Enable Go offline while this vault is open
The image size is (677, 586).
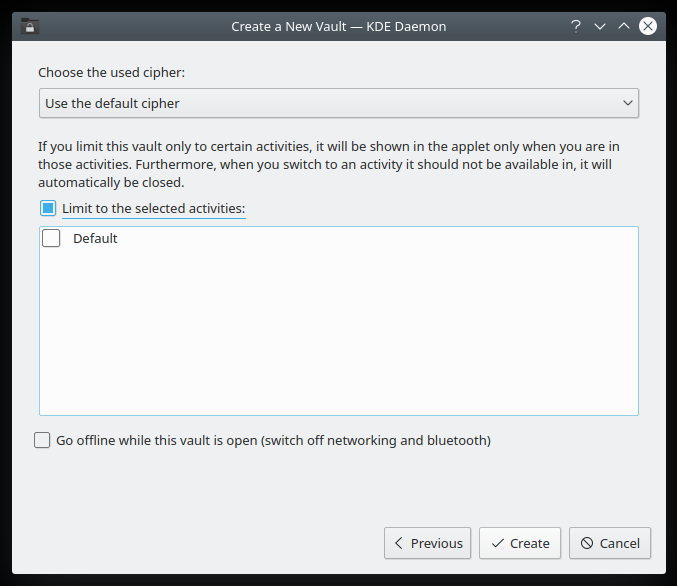(x=42, y=440)
